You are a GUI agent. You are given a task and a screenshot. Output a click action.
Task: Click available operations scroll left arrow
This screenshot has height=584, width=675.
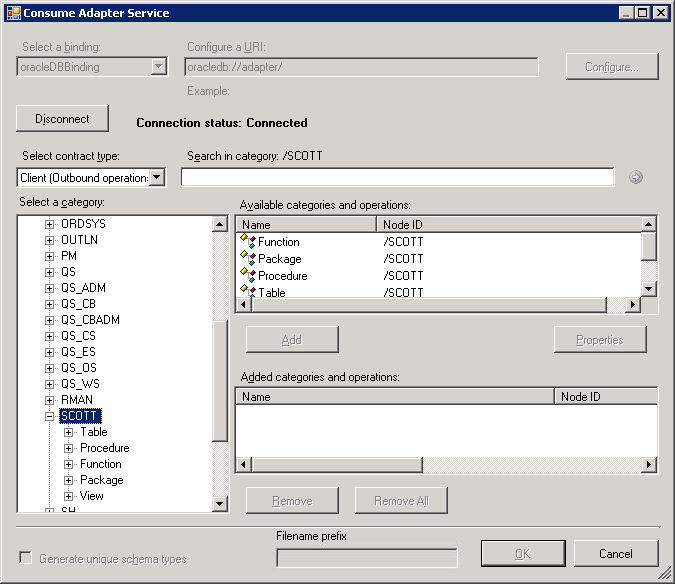click(244, 304)
